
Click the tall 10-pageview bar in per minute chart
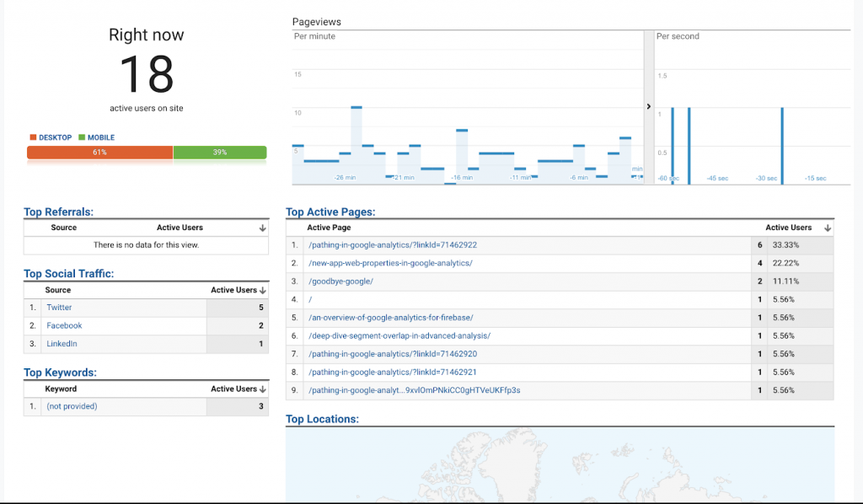(x=356, y=145)
